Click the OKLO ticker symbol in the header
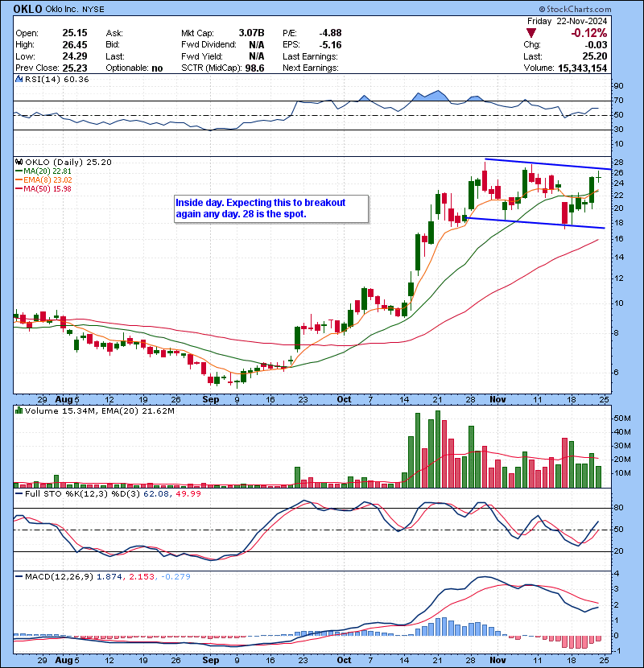This screenshot has height=668, width=644. point(27,9)
